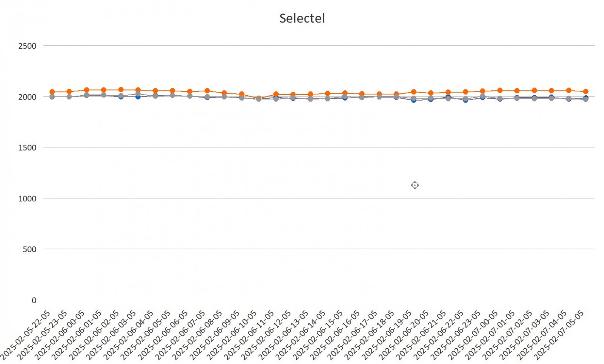Click the leftmost gray data marker

click(52, 96)
